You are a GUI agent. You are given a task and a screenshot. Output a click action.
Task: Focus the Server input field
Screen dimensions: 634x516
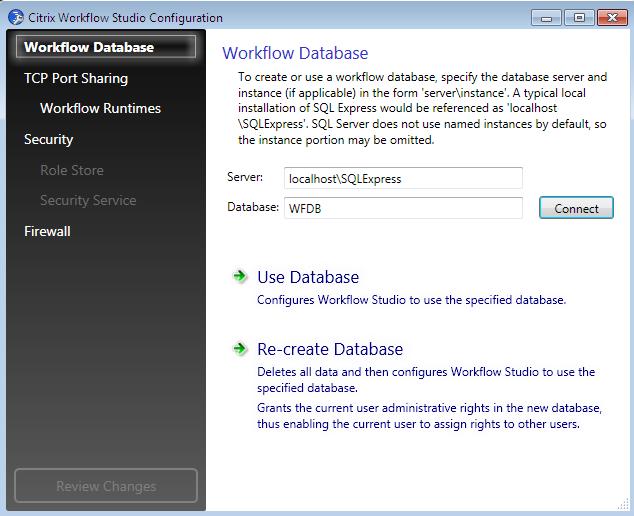403,178
